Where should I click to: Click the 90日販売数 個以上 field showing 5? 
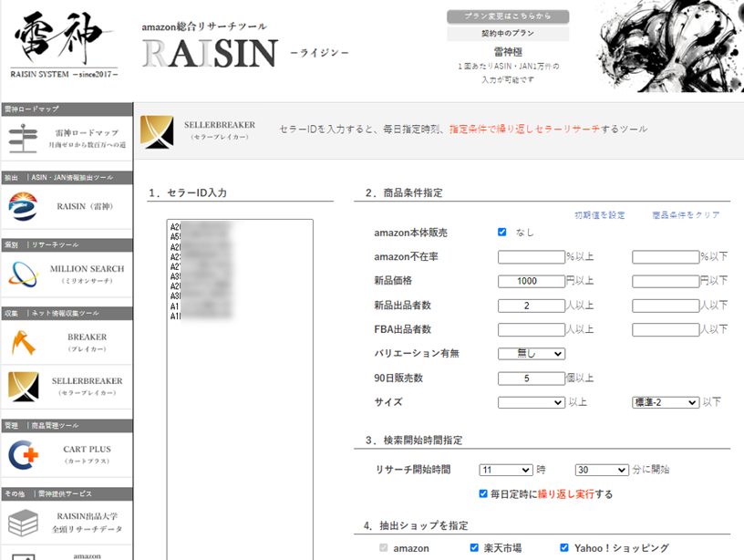click(532, 379)
